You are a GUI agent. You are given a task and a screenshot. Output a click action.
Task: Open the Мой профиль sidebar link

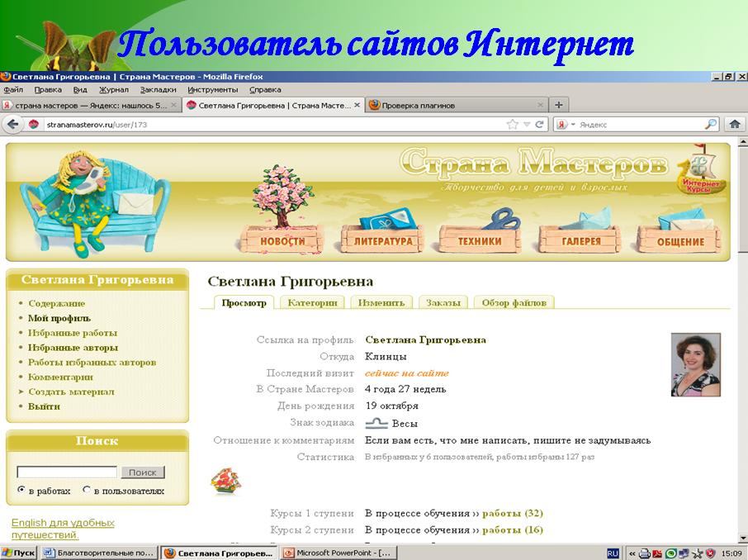(x=59, y=318)
